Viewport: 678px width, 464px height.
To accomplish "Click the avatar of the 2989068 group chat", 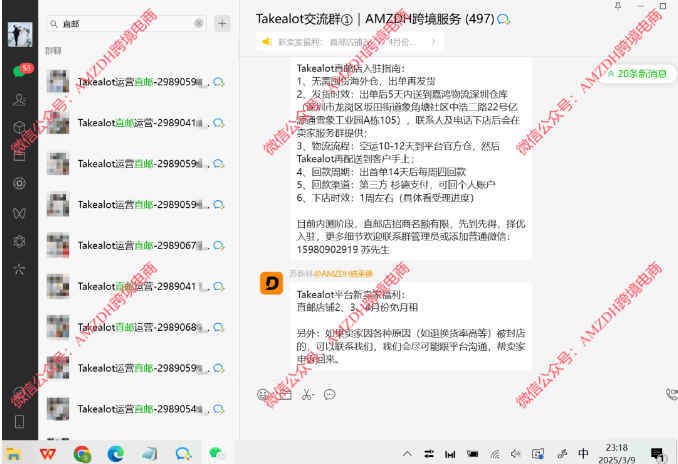I will tap(58, 327).
